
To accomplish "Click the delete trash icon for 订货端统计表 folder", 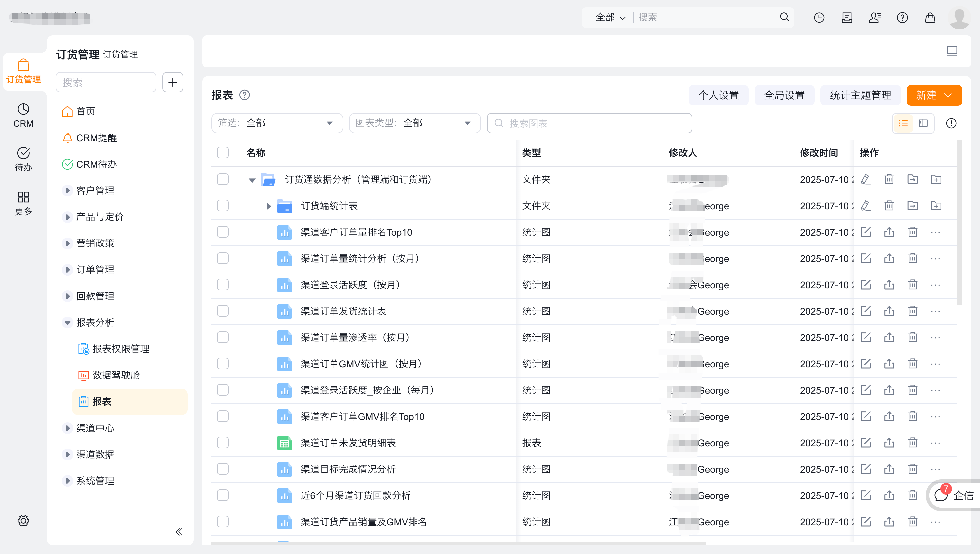I will tap(889, 206).
